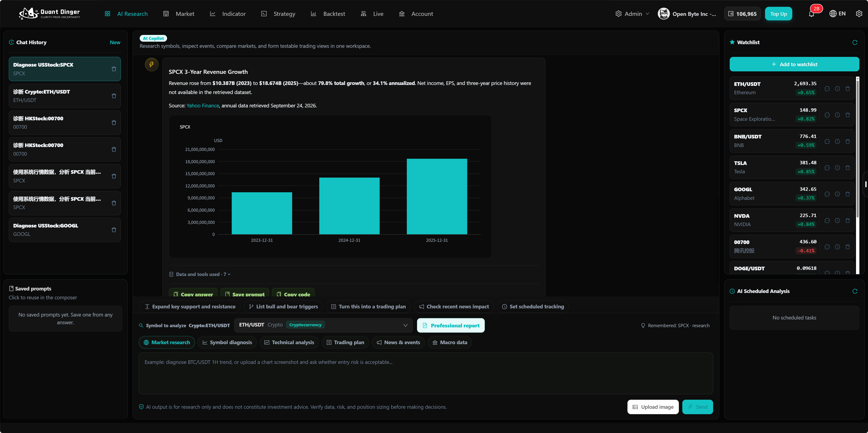This screenshot has height=433, width=868.
Task: Select the News & events mode chip
Action: (398, 342)
